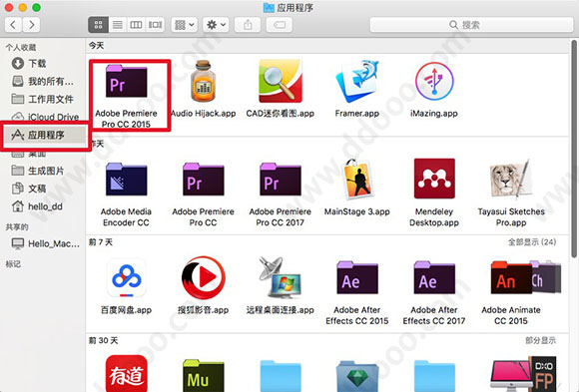Open the Audio Hijack.app icon
The image size is (579, 392).
coord(203,81)
